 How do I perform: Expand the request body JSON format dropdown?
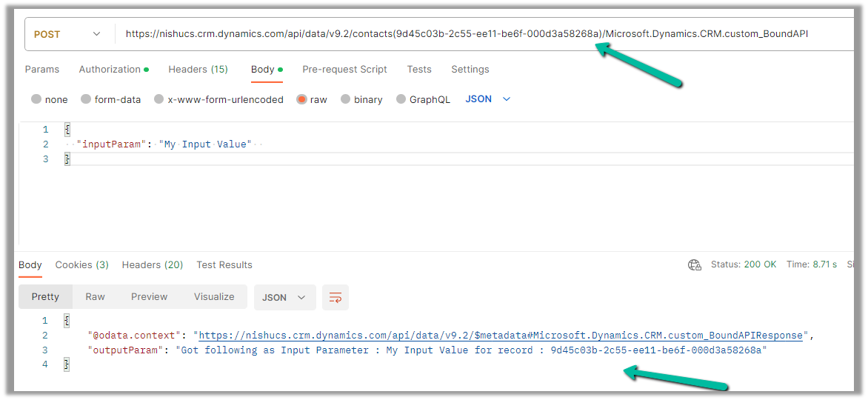pos(488,99)
